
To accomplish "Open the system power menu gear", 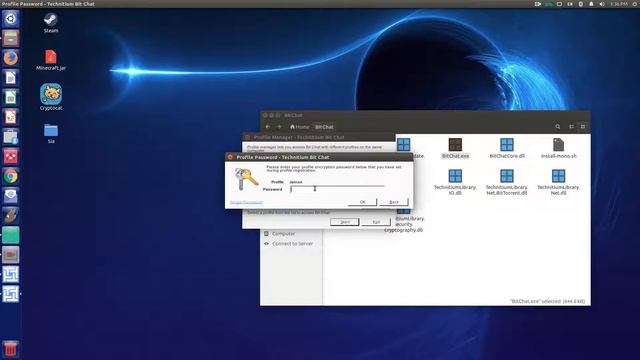I will [x=636, y=4].
